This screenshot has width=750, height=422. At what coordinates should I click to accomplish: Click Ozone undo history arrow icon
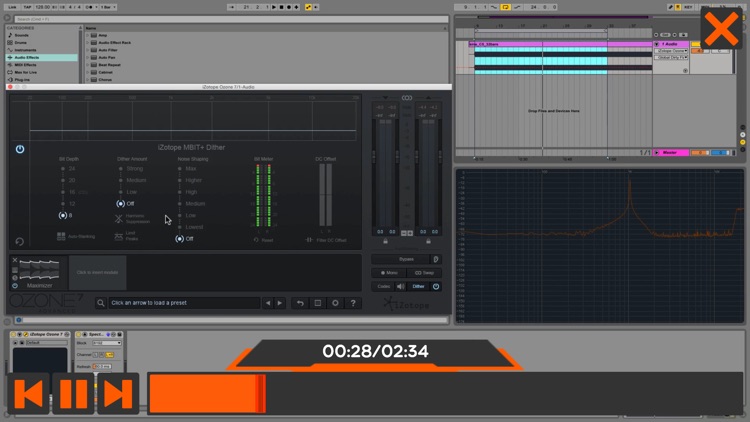pos(300,303)
